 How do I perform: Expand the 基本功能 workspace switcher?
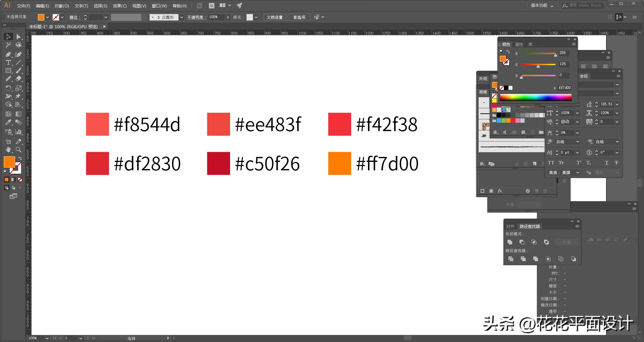(x=542, y=6)
